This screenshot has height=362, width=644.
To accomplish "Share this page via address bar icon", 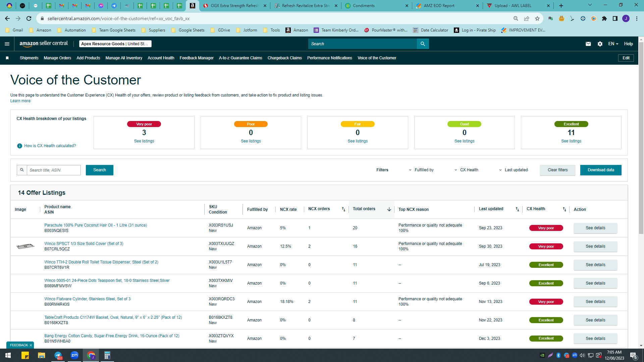I will (527, 18).
